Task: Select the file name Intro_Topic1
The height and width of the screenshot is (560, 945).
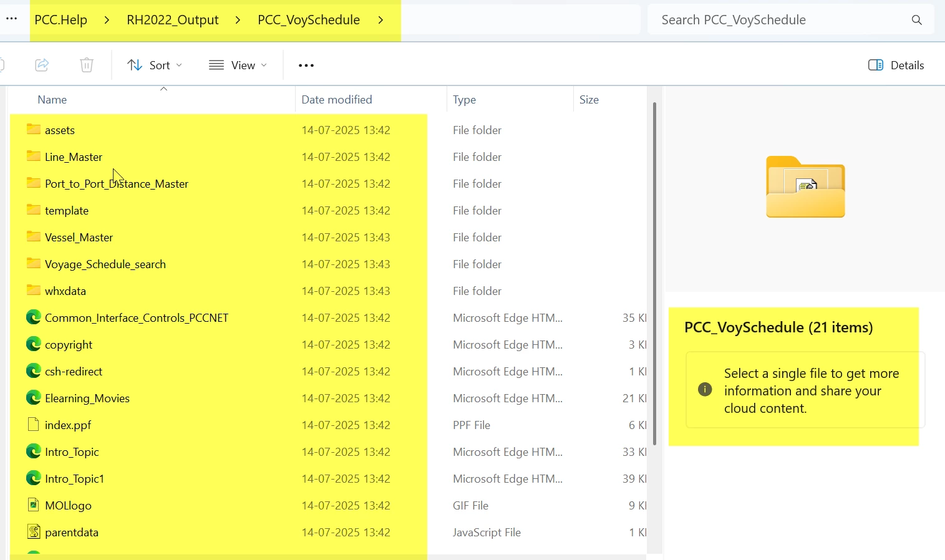Action: (x=74, y=478)
